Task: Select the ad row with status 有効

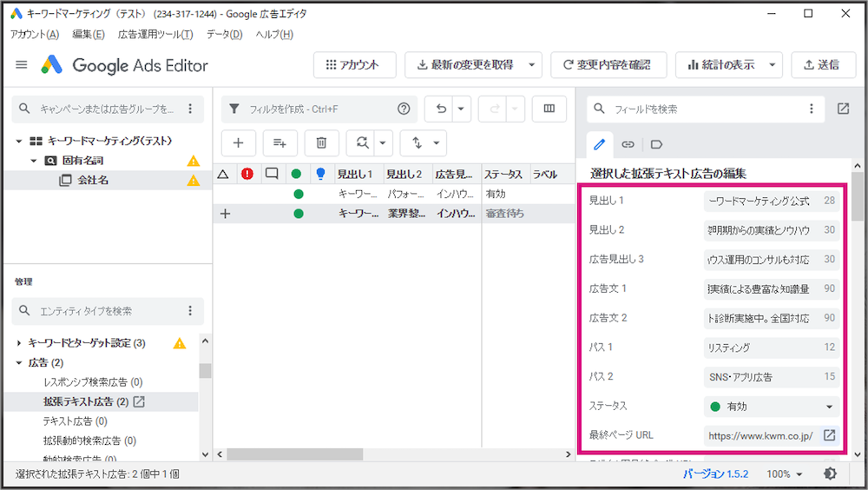Action: pyautogui.click(x=394, y=194)
